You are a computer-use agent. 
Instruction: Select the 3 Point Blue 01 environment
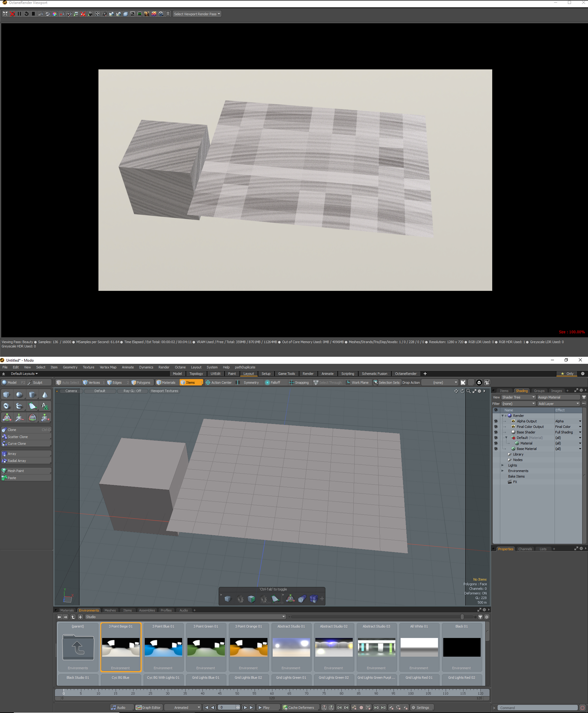tap(163, 647)
